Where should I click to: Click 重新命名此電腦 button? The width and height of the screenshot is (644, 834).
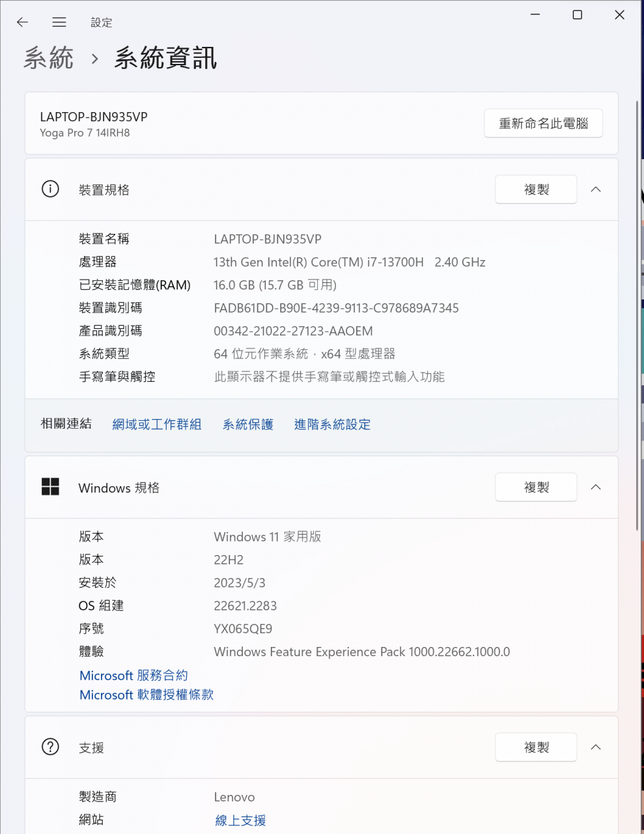pyautogui.click(x=543, y=123)
